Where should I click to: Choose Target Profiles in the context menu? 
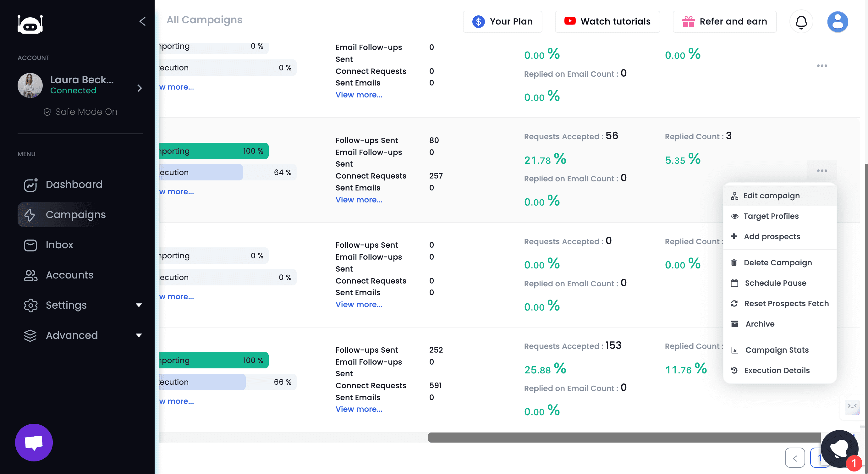(x=779, y=217)
